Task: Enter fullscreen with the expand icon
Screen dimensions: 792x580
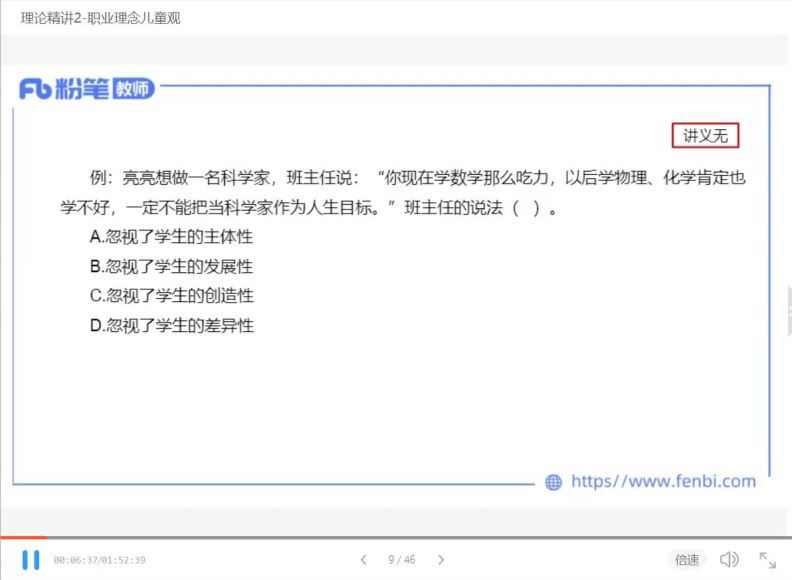Action: point(768,560)
